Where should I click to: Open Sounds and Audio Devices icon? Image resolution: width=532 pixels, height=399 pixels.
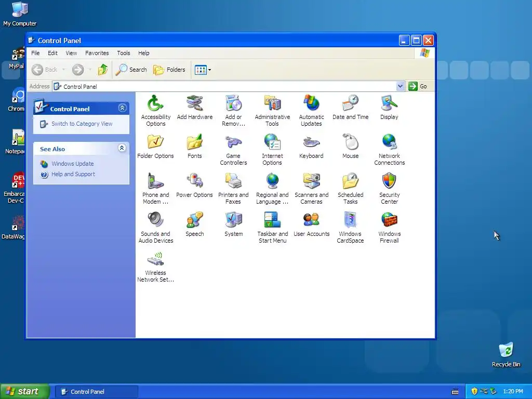156,220
